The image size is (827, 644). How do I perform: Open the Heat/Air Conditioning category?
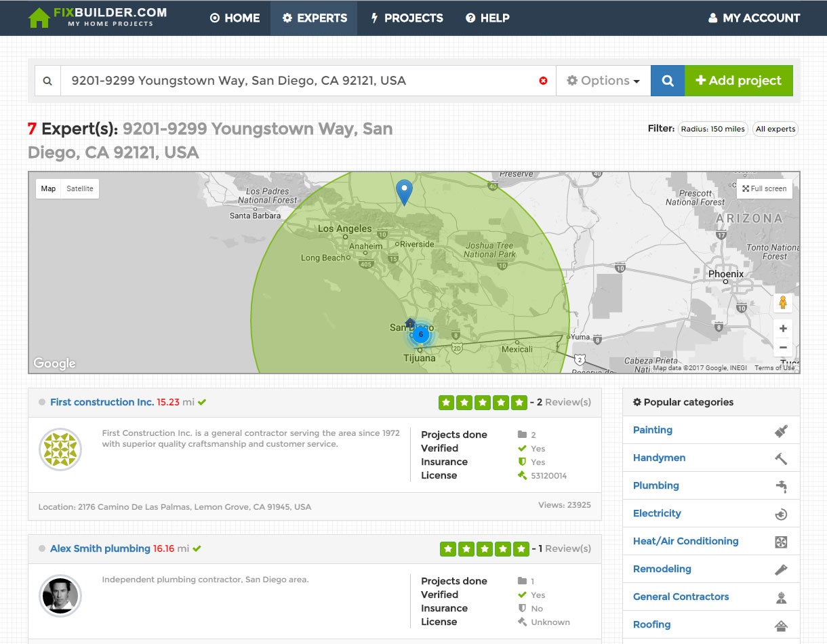pyautogui.click(x=686, y=541)
